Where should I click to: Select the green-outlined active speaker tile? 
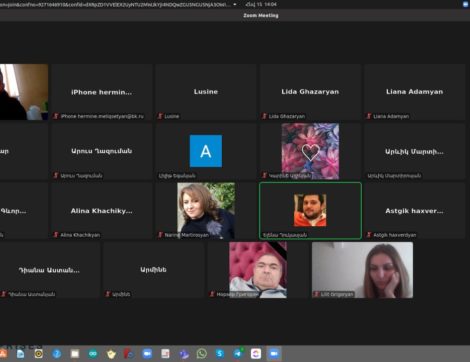pos(310,211)
